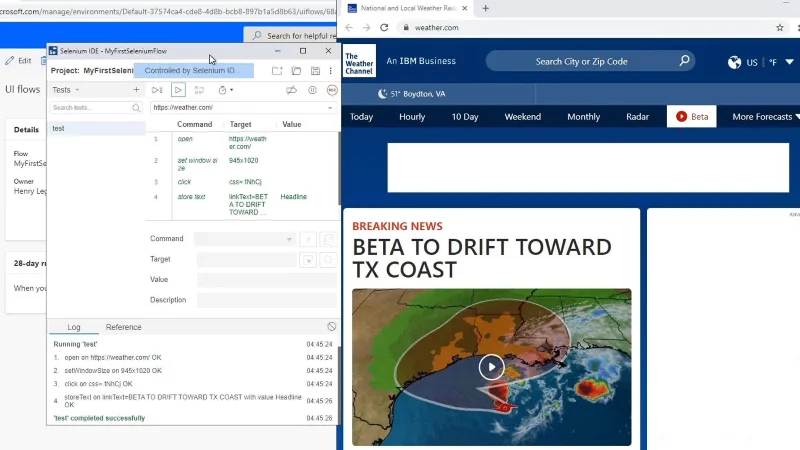Click the search magnifier icon on weather.com
This screenshot has width=800, height=450.
coord(684,61)
